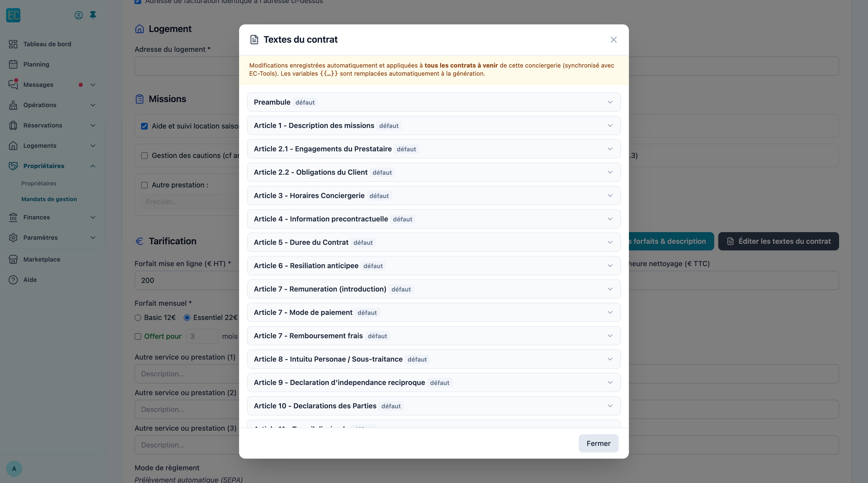The width and height of the screenshot is (868, 483).
Task: Expand Article 8 - Intuitu Personae / Sous-traitance
Action: point(434,359)
